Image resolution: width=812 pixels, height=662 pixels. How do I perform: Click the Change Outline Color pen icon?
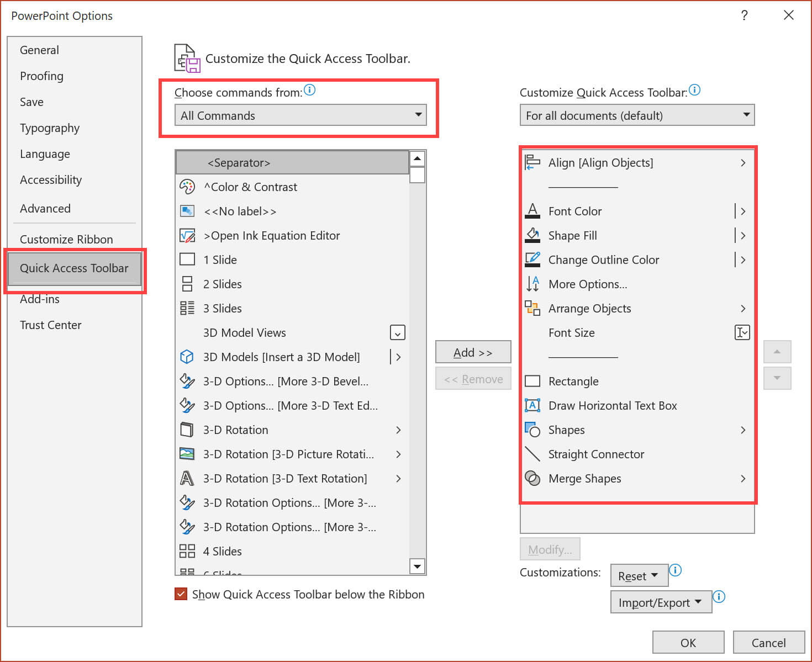532,259
